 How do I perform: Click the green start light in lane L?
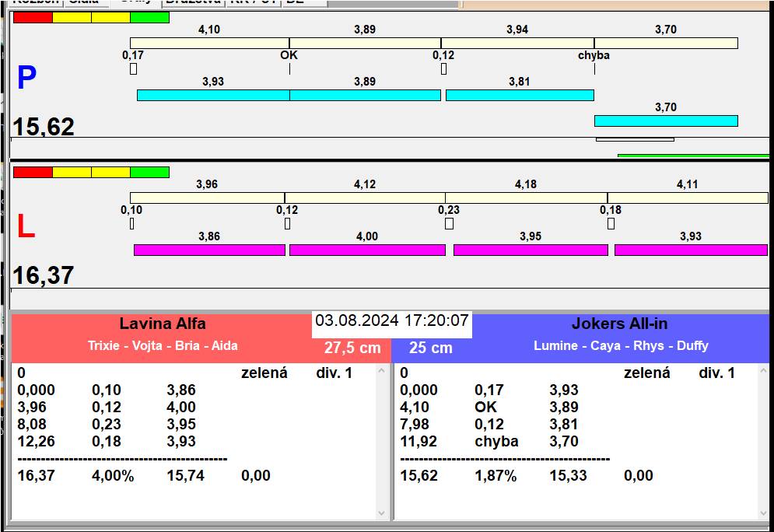[x=149, y=172]
